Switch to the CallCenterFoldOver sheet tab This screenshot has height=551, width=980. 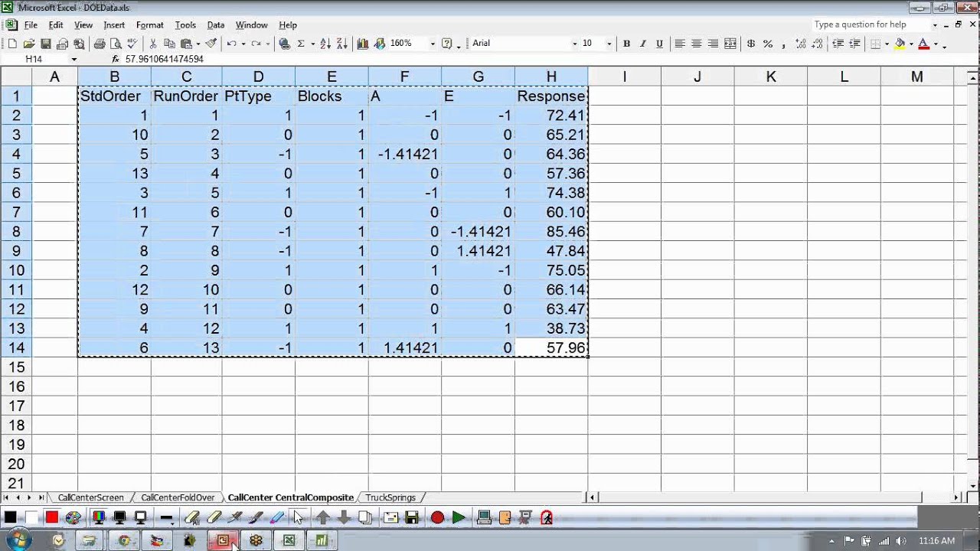tap(178, 497)
